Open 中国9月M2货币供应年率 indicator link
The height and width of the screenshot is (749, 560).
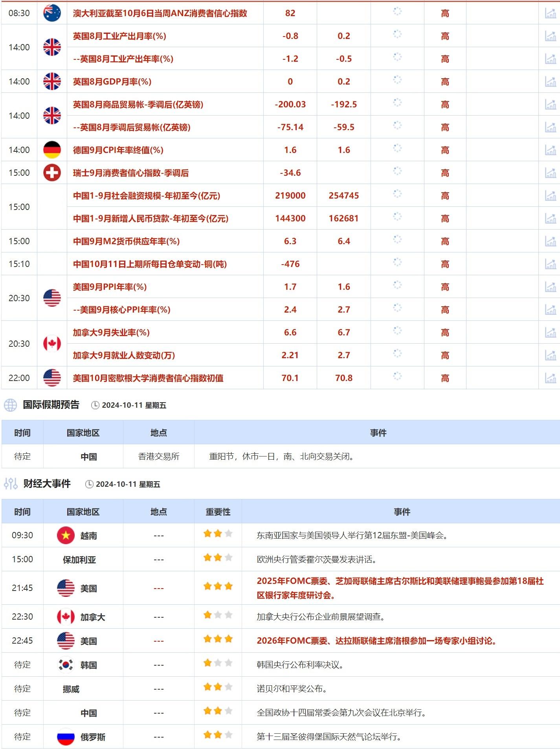[x=126, y=241]
